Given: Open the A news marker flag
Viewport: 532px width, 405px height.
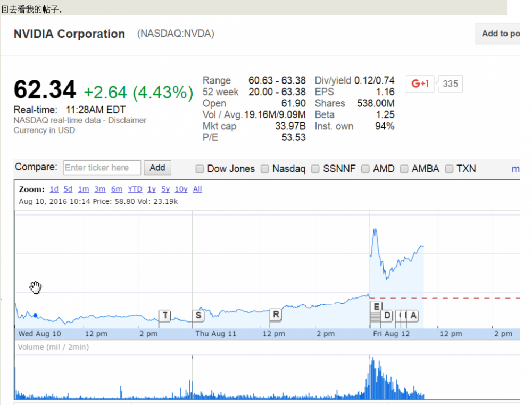Looking at the screenshot, I should (413, 316).
